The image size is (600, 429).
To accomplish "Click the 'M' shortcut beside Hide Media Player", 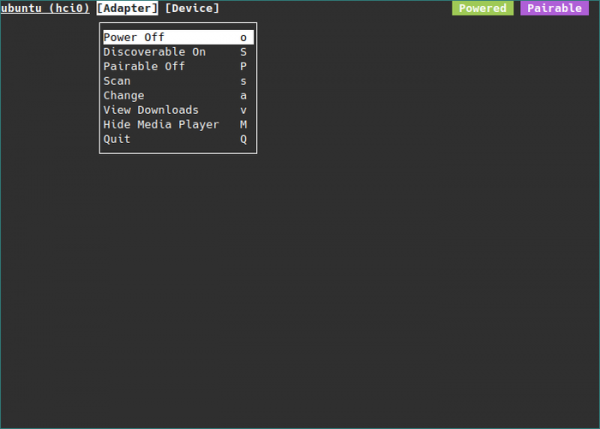I will point(243,124).
